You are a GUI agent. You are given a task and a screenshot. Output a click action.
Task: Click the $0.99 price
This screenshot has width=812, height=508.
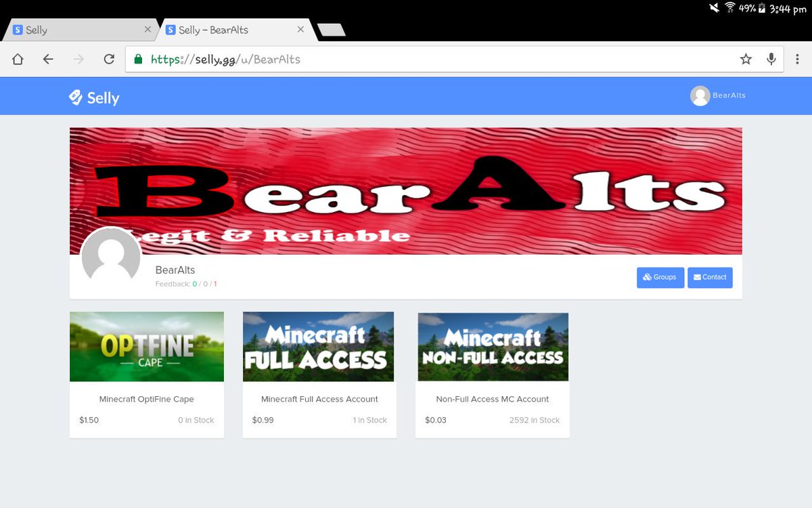(x=263, y=420)
